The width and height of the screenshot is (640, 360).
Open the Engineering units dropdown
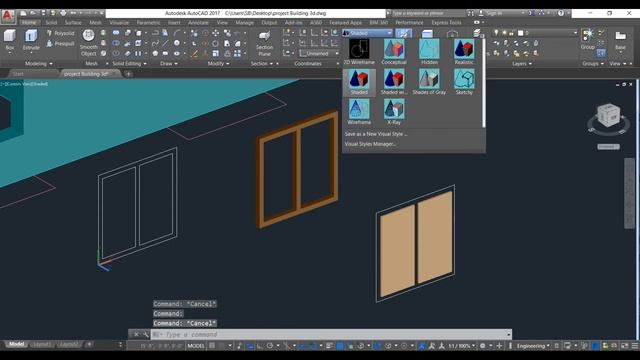(533, 346)
